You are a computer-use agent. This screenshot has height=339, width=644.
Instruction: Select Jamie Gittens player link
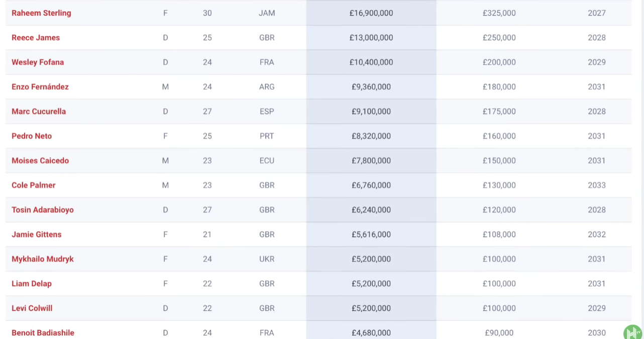click(x=37, y=235)
